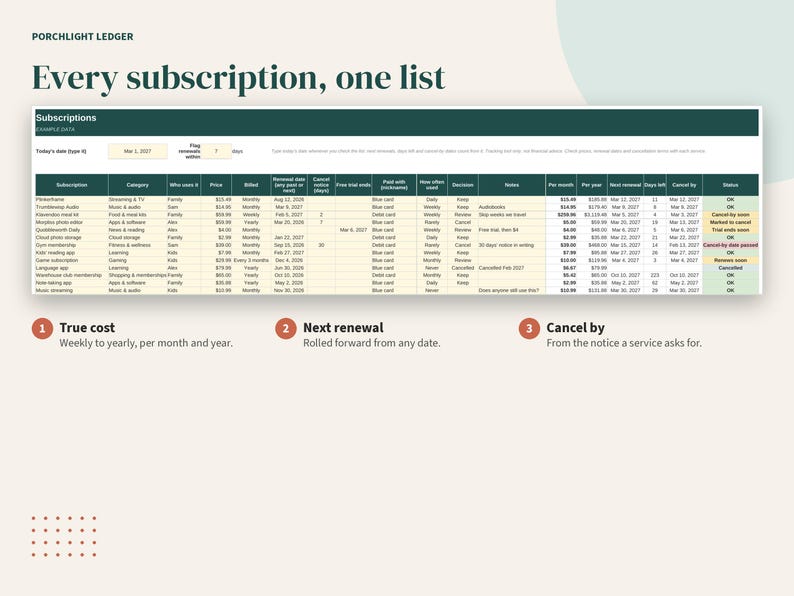Click the Gym membership subscription cell

click(x=72, y=245)
